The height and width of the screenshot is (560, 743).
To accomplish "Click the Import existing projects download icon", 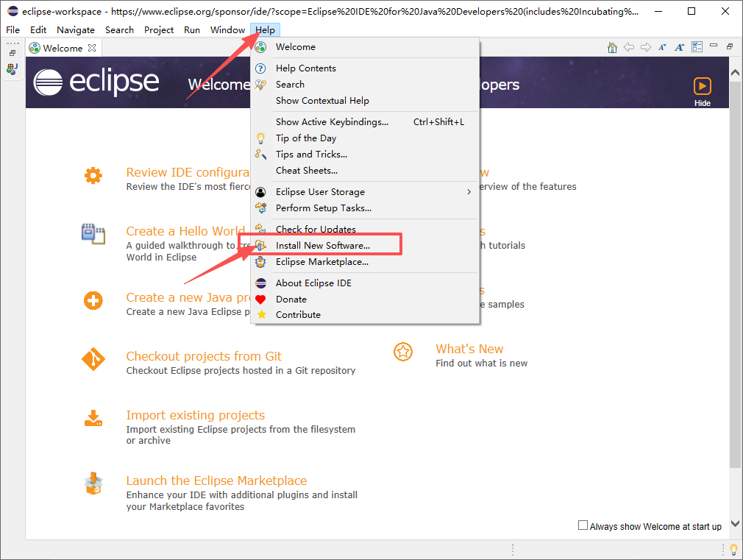I will pyautogui.click(x=93, y=418).
